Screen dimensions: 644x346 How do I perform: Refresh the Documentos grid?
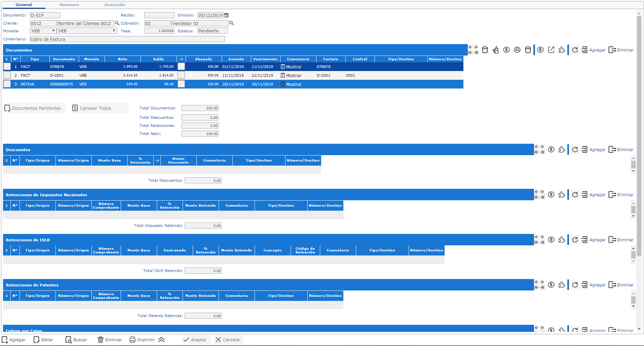(x=575, y=50)
